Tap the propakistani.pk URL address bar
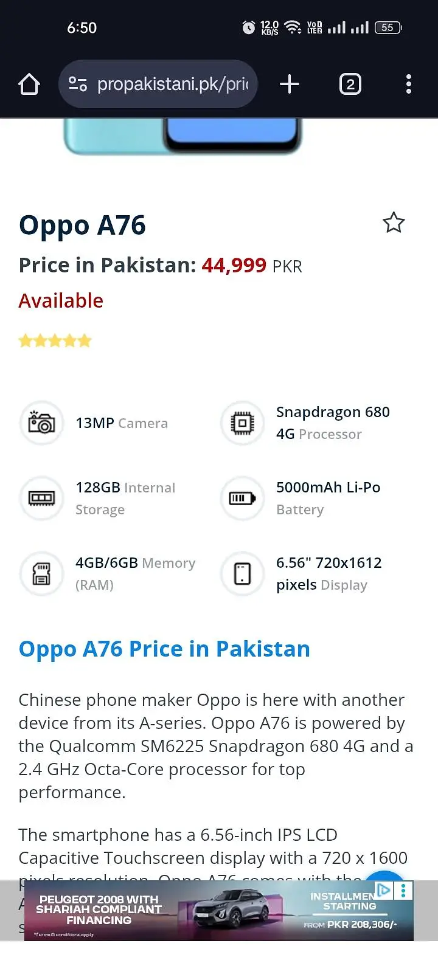Image resolution: width=438 pixels, height=980 pixels. pos(173,85)
